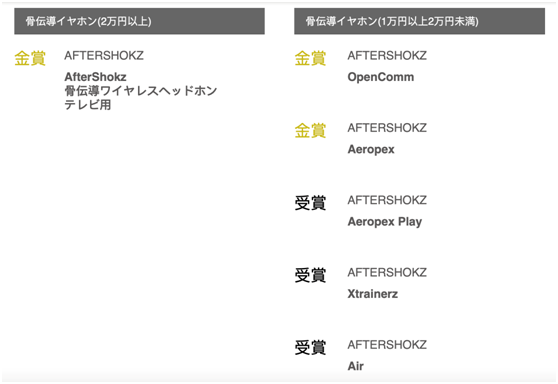
Task: Open the Air product link
Action: click(356, 366)
